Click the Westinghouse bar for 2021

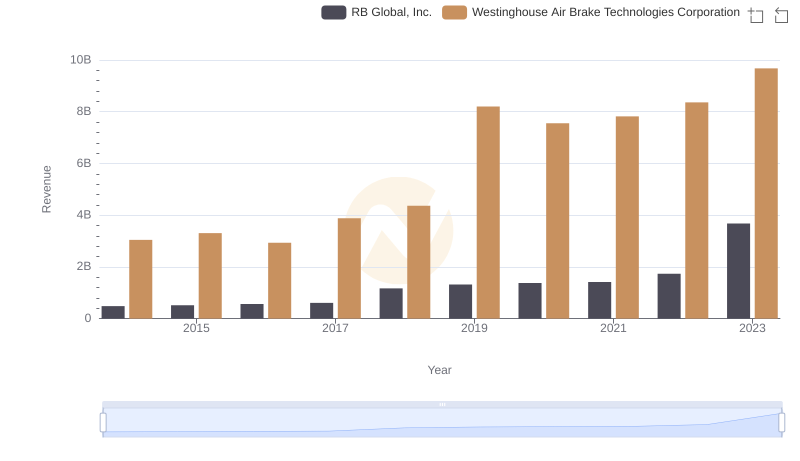[x=627, y=217]
